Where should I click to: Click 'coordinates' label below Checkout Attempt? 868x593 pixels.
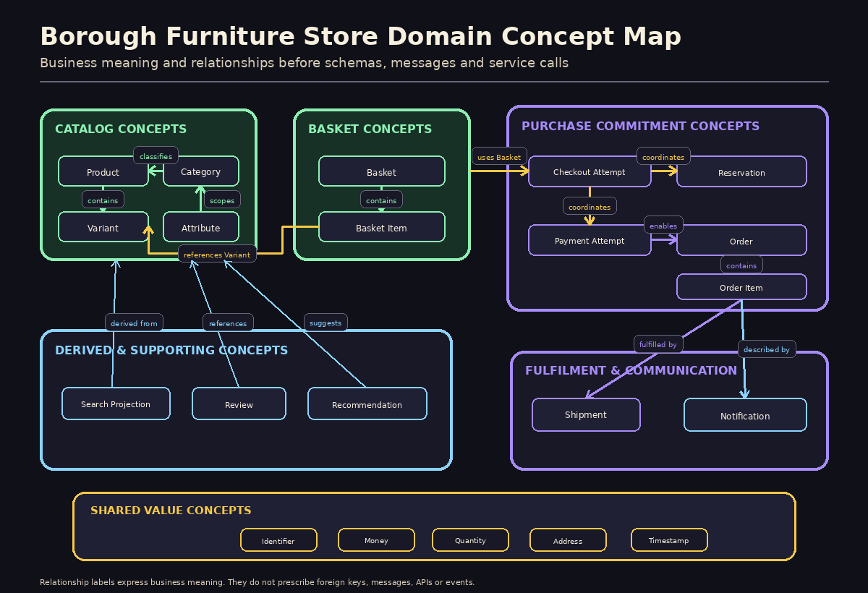(590, 207)
